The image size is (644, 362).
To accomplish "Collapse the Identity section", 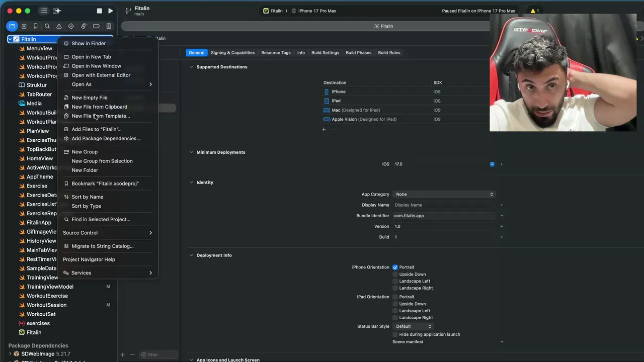I will coord(191,183).
